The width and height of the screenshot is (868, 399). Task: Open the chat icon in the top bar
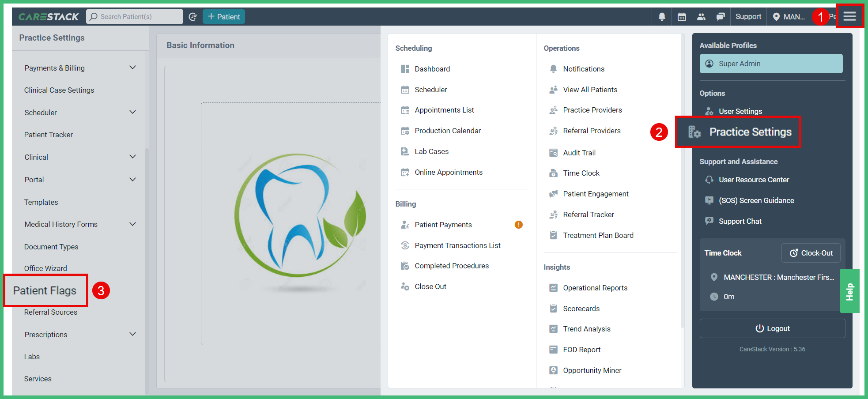(720, 16)
